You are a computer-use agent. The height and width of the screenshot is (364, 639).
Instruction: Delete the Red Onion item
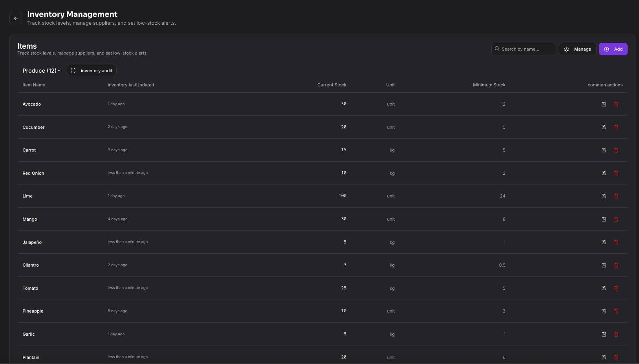point(616,173)
